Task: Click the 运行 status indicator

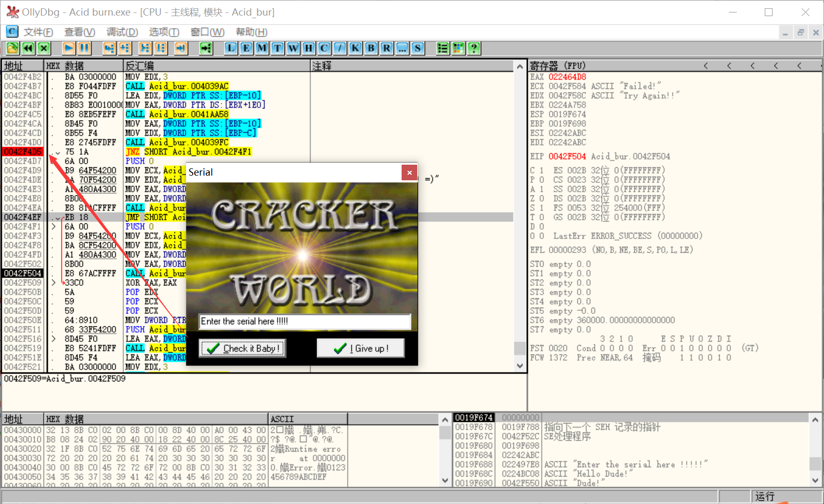Action: click(x=765, y=497)
